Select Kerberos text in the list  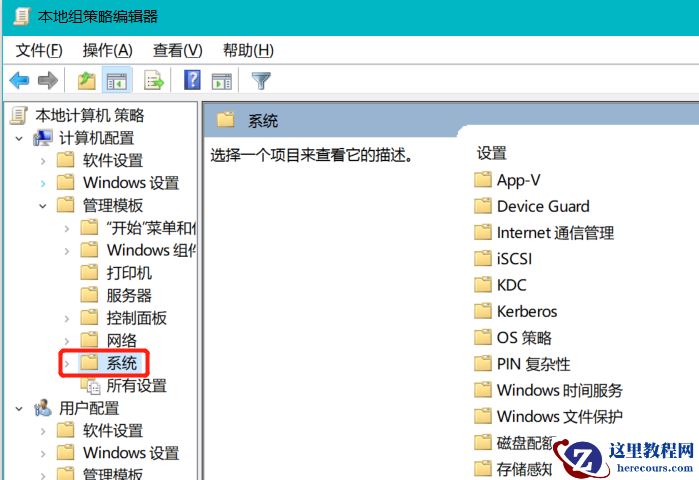(x=527, y=312)
